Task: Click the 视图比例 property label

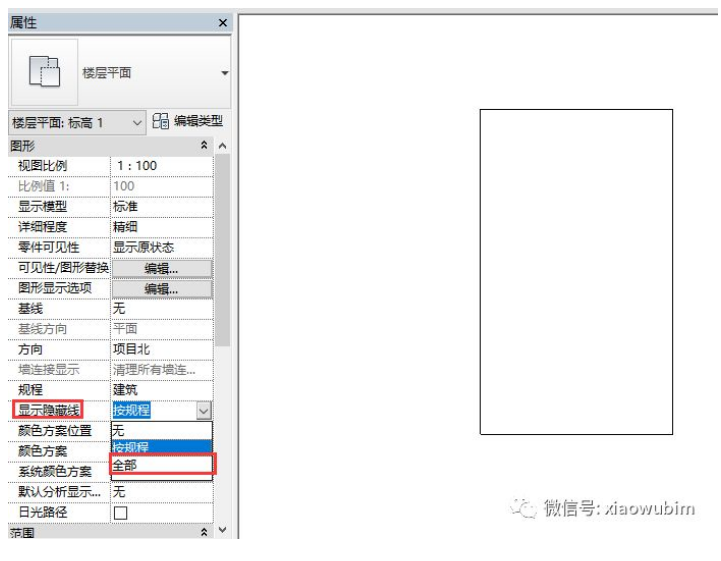Action: [42, 166]
